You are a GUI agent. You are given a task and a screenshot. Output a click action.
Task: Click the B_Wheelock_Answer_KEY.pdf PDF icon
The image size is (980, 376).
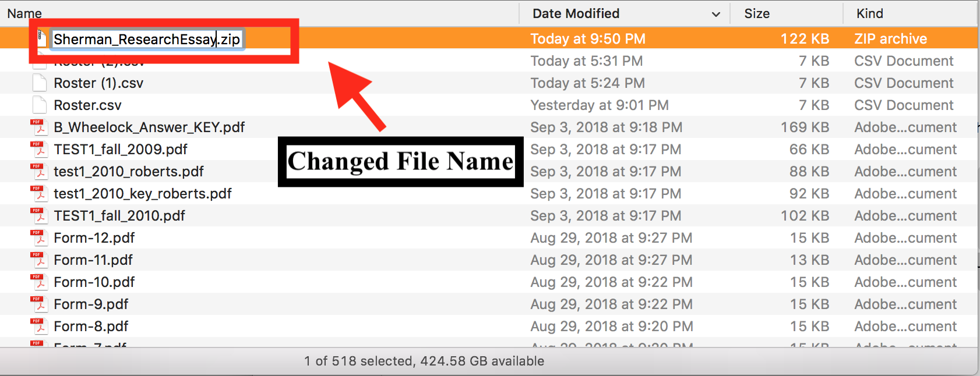[38, 127]
